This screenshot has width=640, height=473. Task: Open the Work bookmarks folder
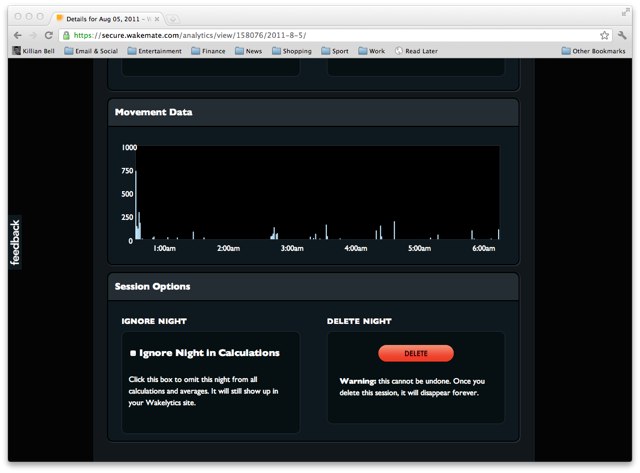tap(372, 51)
